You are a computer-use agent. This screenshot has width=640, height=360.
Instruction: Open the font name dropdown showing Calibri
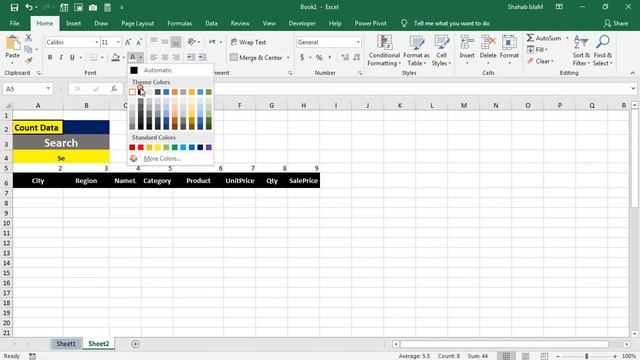(x=97, y=42)
